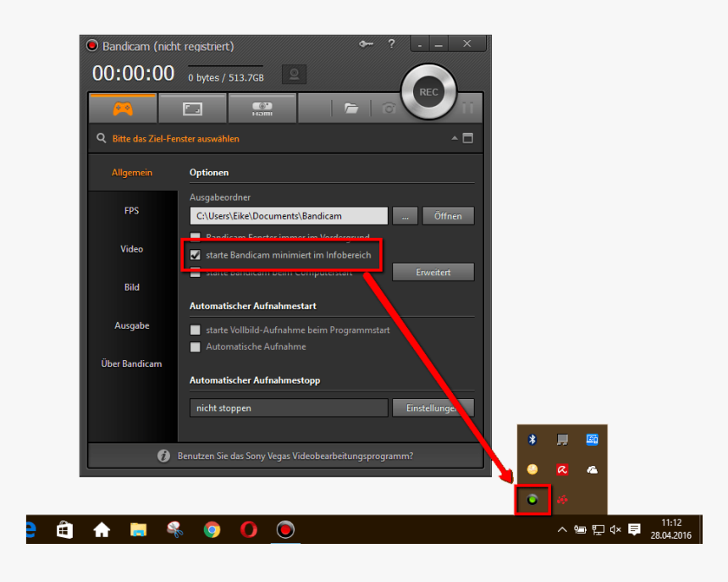The width and height of the screenshot is (728, 582).
Task: Click the home icon on taskbar
Action: point(102,529)
